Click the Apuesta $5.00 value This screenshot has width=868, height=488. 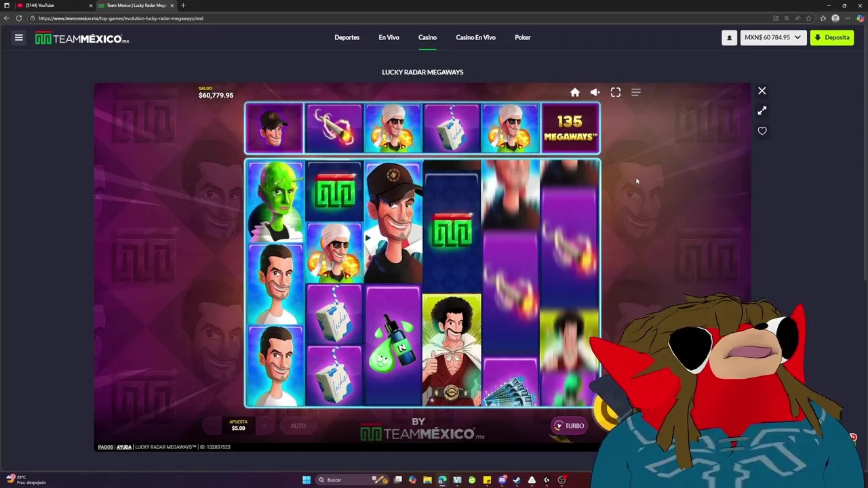[x=238, y=425]
